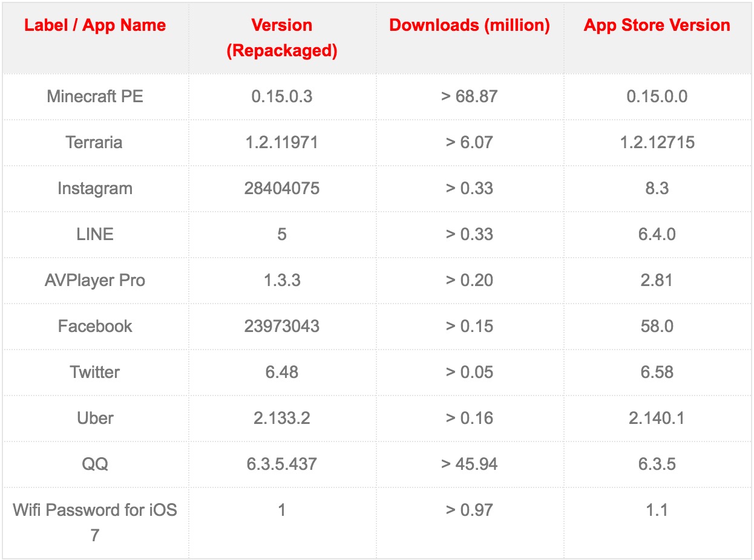
Task: Click the downloads value '> 0.16'
Action: click(x=470, y=418)
